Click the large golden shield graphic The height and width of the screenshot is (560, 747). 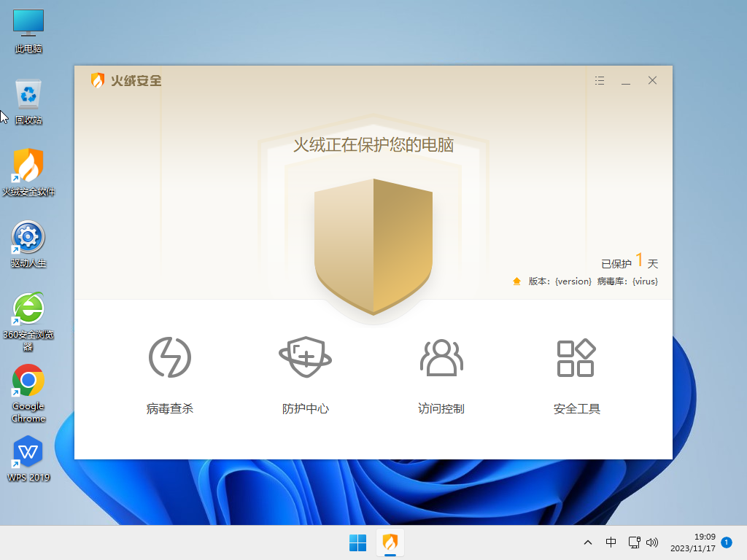[x=373, y=246]
